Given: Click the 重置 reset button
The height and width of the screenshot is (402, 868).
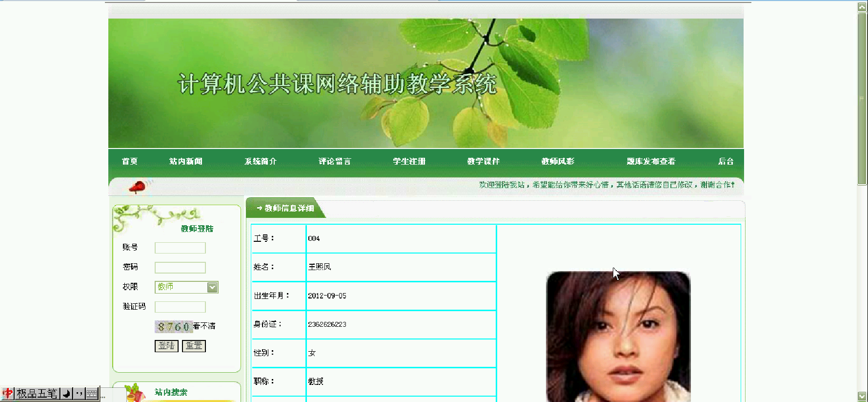Looking at the screenshot, I should pos(194,346).
